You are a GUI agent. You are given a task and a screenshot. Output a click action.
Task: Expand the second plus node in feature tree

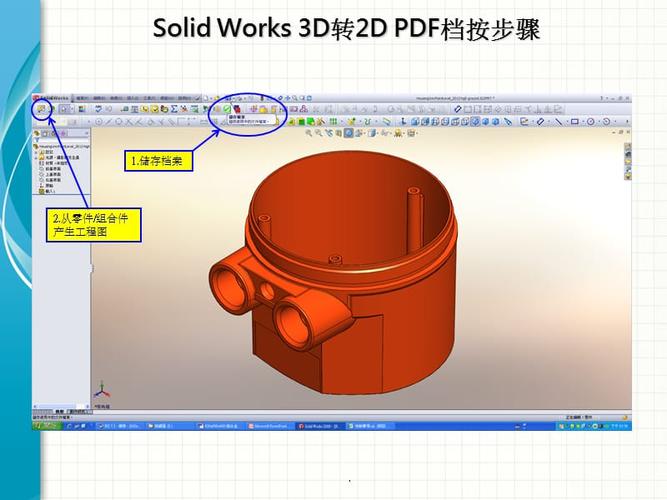click(x=36, y=157)
